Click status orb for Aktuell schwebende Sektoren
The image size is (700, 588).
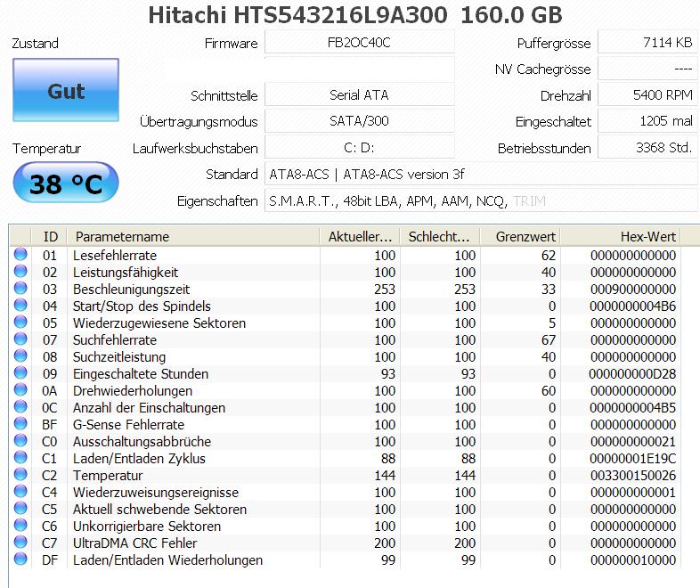pyautogui.click(x=20, y=508)
